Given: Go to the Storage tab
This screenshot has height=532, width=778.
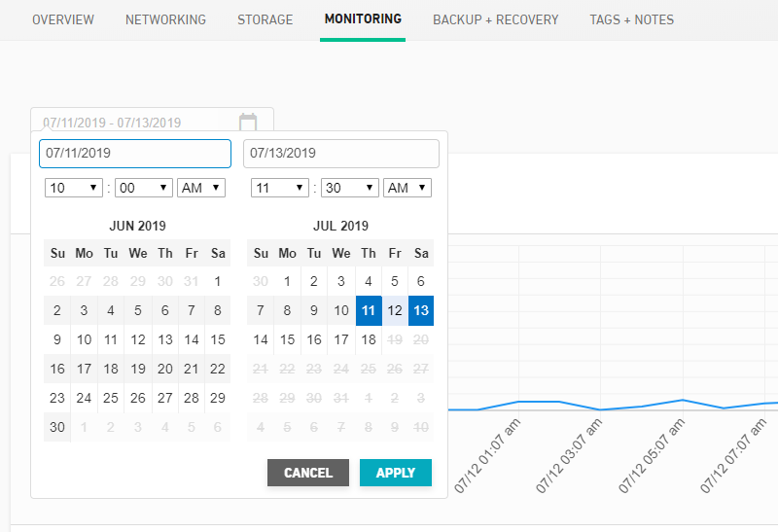Looking at the screenshot, I should (265, 19).
